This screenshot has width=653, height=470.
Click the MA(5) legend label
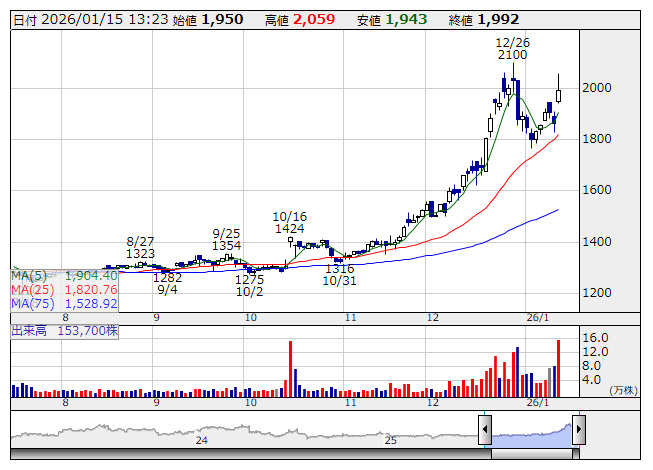(31, 275)
